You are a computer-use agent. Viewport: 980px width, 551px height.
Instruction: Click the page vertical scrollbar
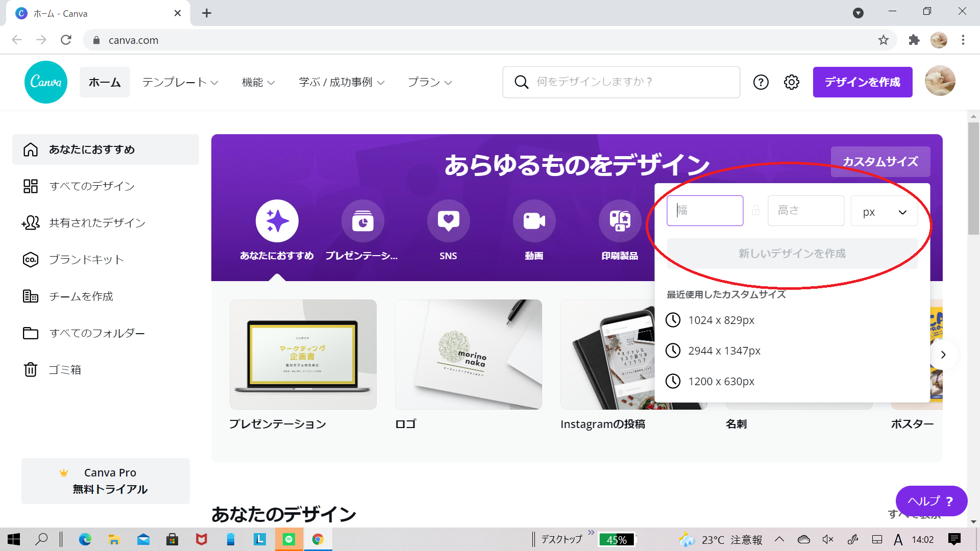coord(973,179)
